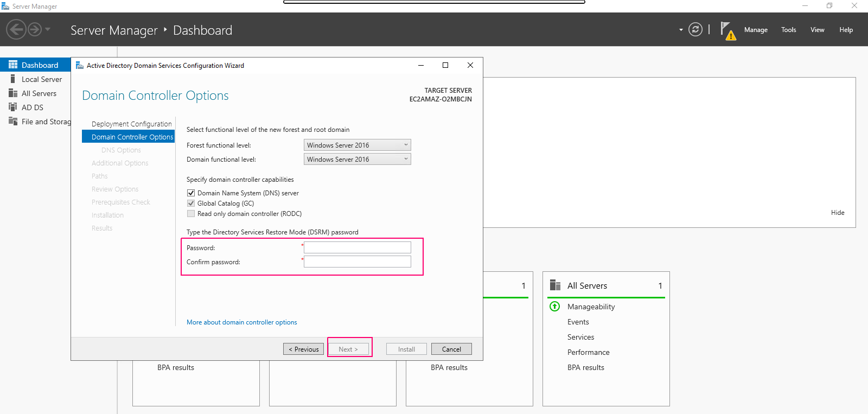Click the wizard title bar icon
The image size is (868, 414).
80,65
